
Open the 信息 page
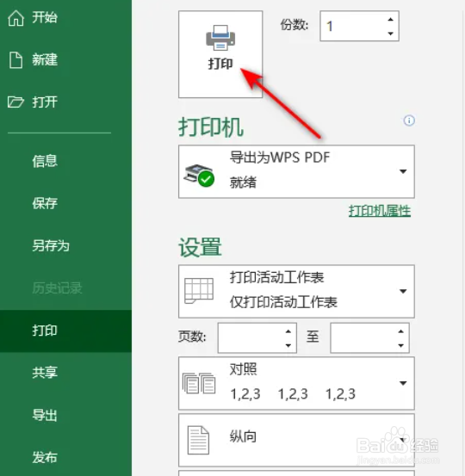[x=45, y=161]
